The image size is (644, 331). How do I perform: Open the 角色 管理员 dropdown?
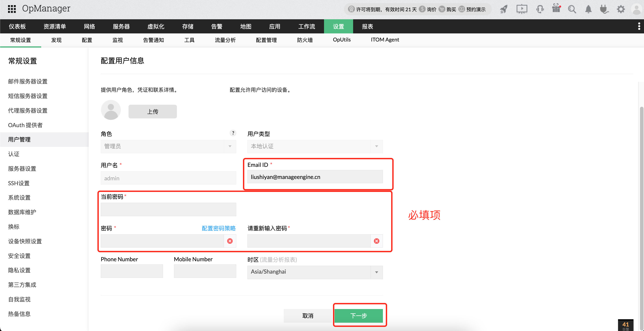tap(168, 146)
